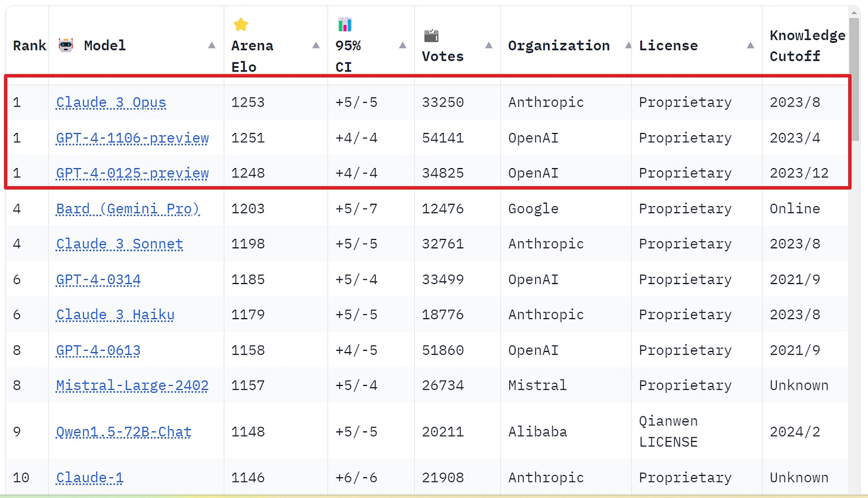Open the GPT-4-1106-preview model link
The width and height of the screenshot is (868, 498).
point(132,138)
